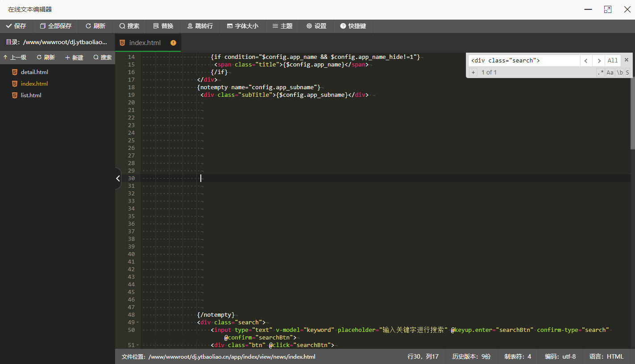Open 搜索 search from the top toolbar
This screenshot has width=635, height=364.
129,26
